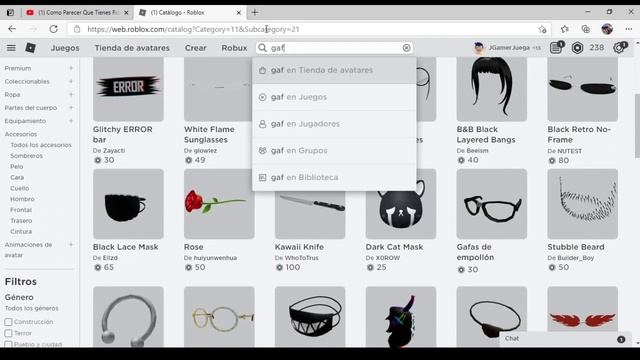Open B&B Black Layered Bangs link

tap(486, 134)
